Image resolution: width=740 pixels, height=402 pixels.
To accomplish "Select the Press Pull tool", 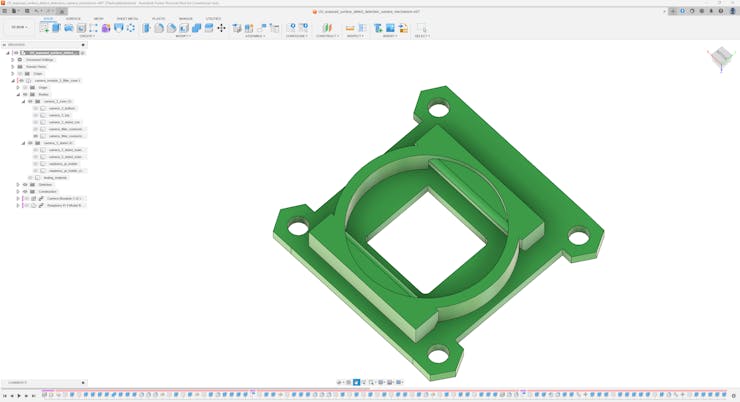I will [146, 28].
